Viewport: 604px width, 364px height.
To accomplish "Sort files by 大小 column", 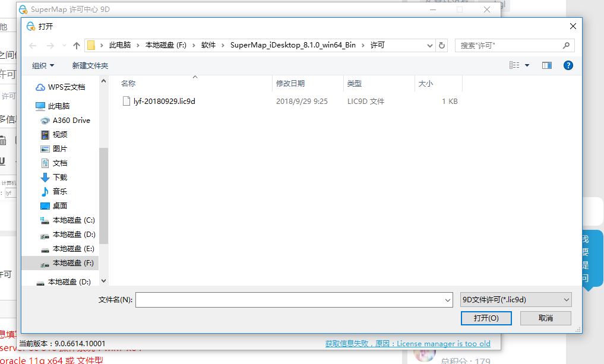I will click(425, 83).
